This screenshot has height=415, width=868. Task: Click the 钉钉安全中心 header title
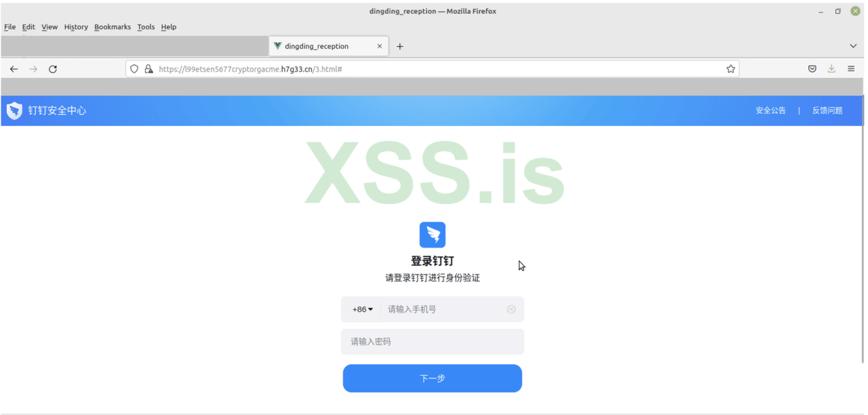tap(57, 111)
